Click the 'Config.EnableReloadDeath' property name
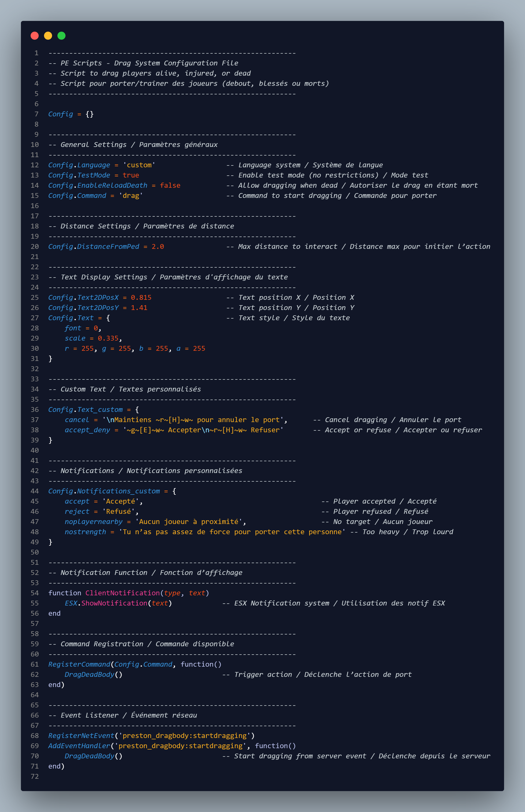The width and height of the screenshot is (525, 812). 98,186
